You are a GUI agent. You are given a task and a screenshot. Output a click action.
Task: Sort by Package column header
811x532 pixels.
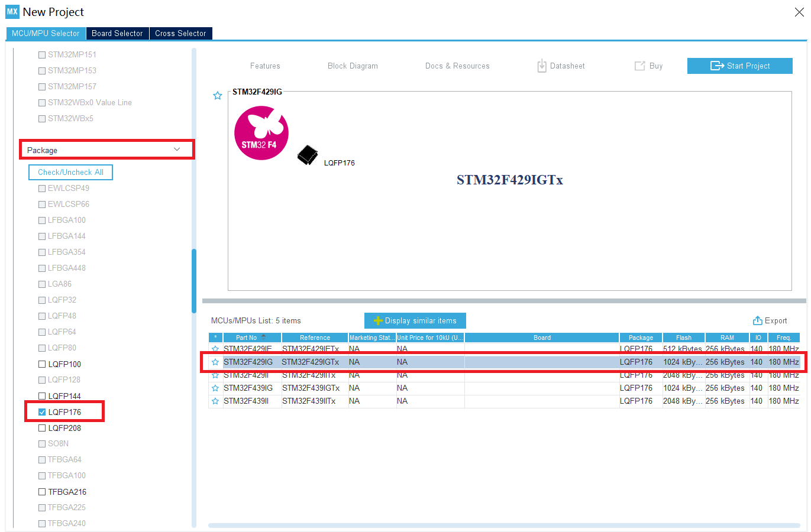641,338
